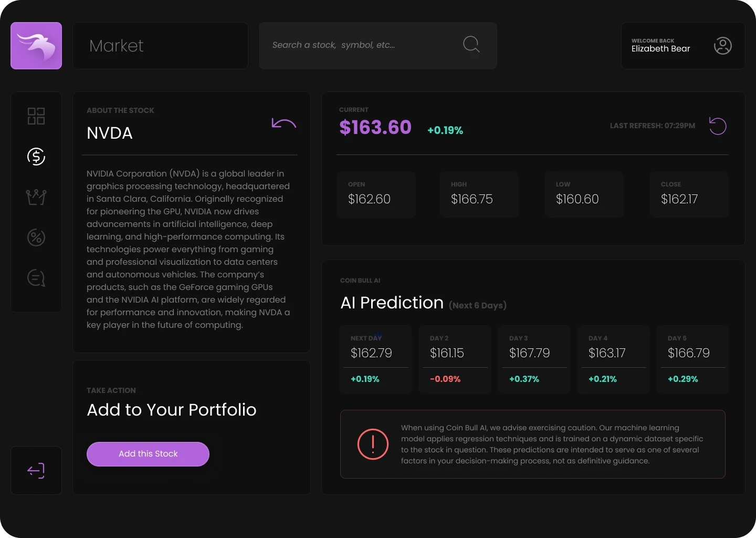Click the Elizabeth Bear profile name
Viewport: 756px width, 538px height.
660,49
